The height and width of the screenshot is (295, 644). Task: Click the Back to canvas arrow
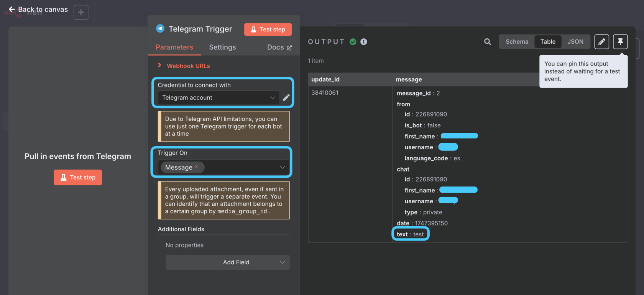(12, 9)
